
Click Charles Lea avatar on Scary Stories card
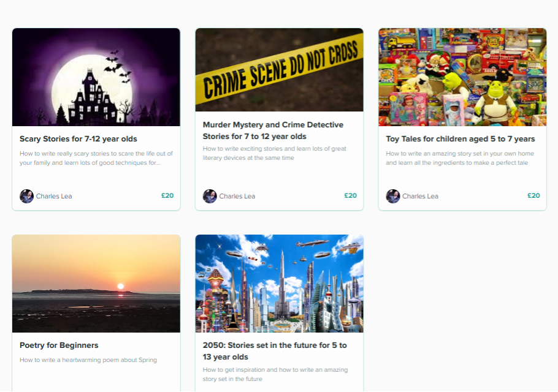coord(27,196)
